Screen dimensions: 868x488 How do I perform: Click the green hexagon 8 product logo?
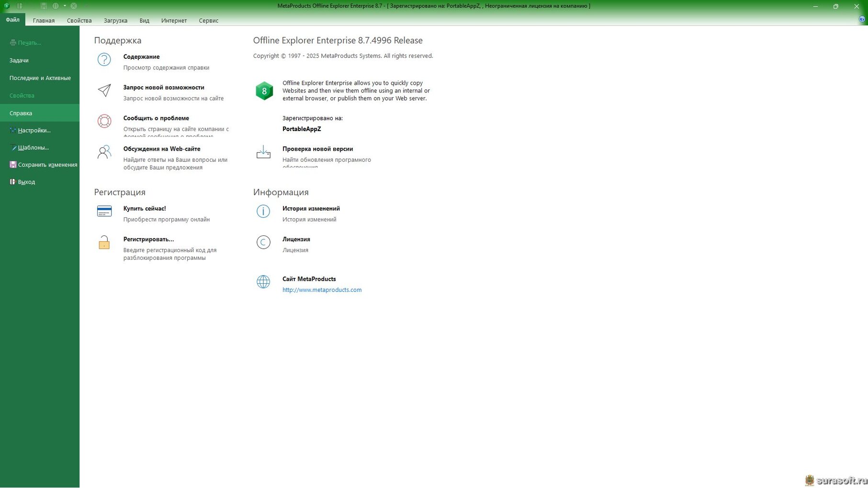[x=264, y=90]
